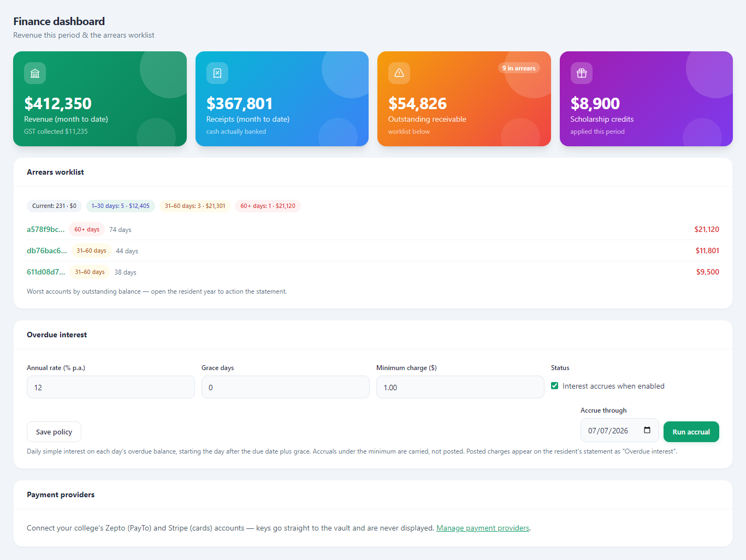The image size is (746, 560).
Task: Click the $21,120 balance amount in worklist row
Action: 707,229
